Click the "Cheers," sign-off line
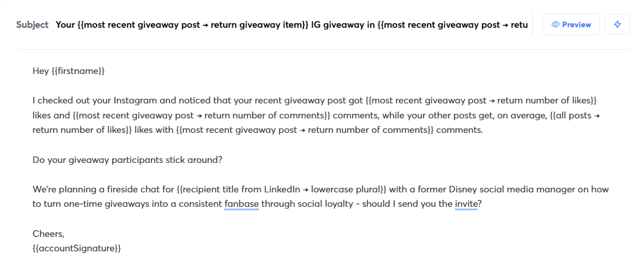644x264 pixels. click(49, 234)
